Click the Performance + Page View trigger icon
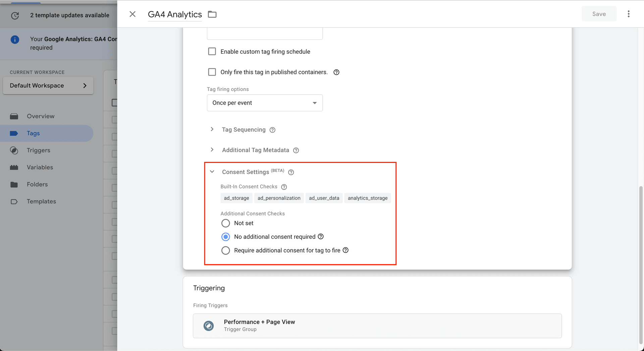The width and height of the screenshot is (644, 351). point(209,326)
